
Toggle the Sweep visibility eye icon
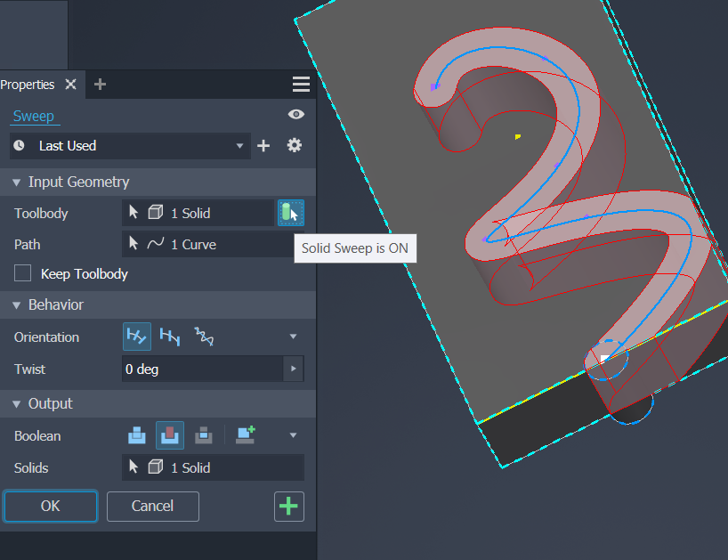(x=295, y=114)
